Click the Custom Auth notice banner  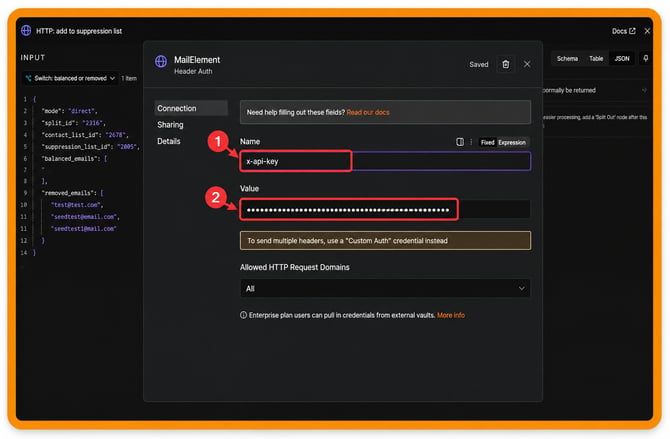(385, 241)
